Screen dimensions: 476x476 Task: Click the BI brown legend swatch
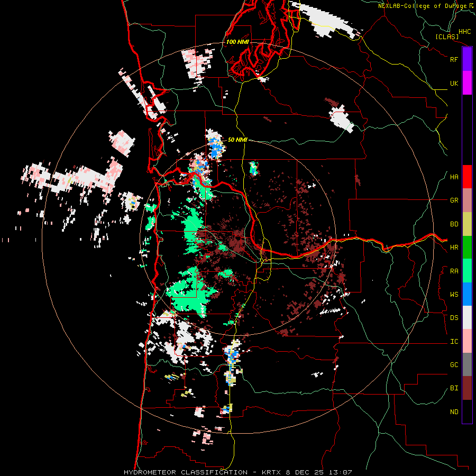click(x=467, y=388)
